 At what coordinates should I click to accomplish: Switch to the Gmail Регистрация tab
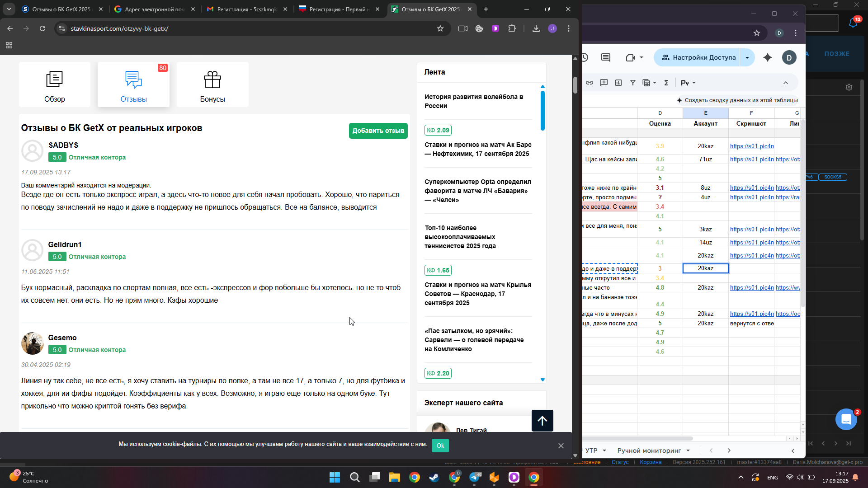click(246, 9)
